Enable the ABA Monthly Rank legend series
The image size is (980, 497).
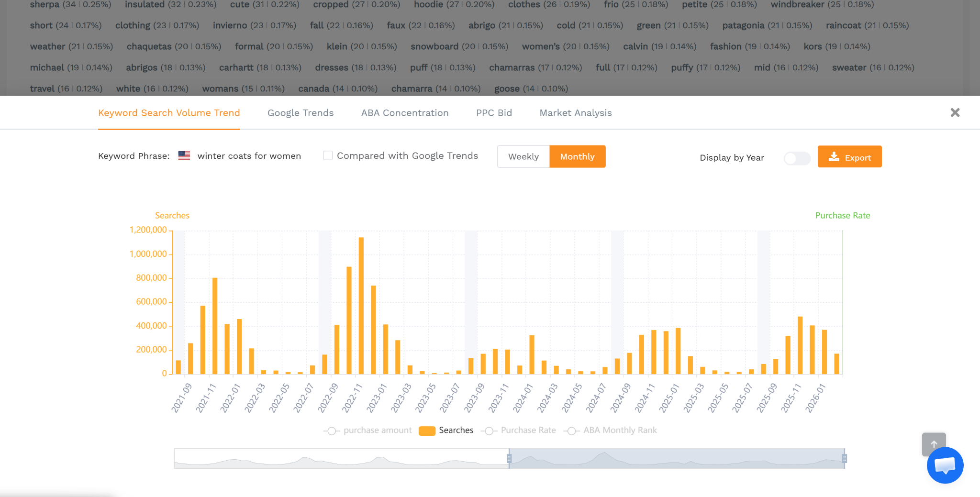click(571, 431)
